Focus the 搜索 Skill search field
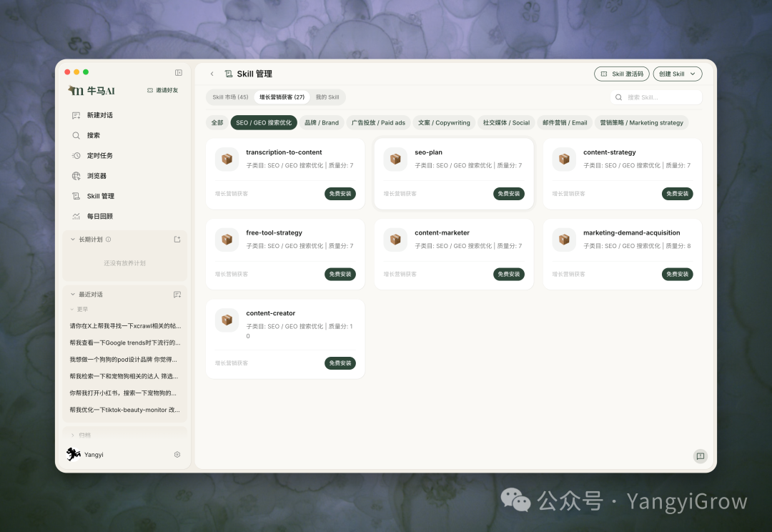Viewport: 772px width, 532px height. tap(656, 97)
